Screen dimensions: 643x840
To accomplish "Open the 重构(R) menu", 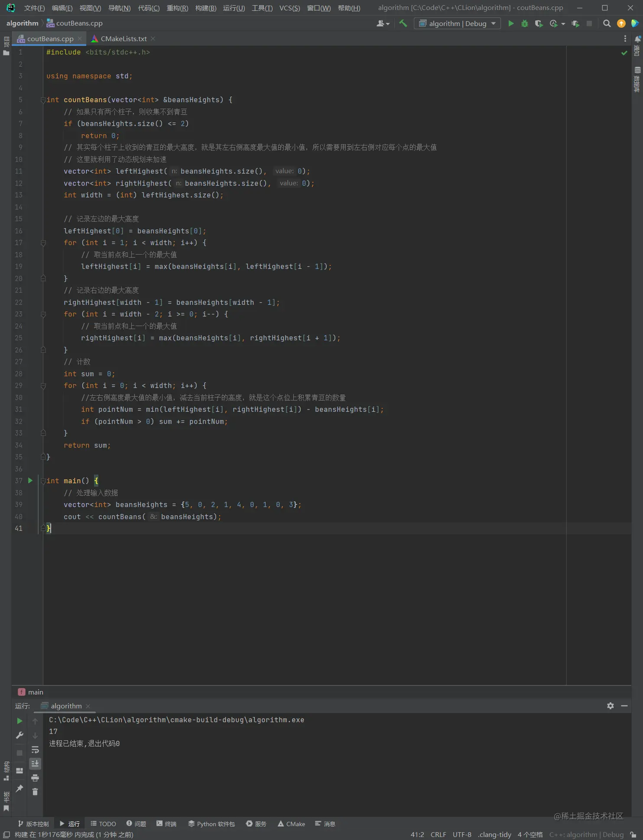I will click(177, 8).
